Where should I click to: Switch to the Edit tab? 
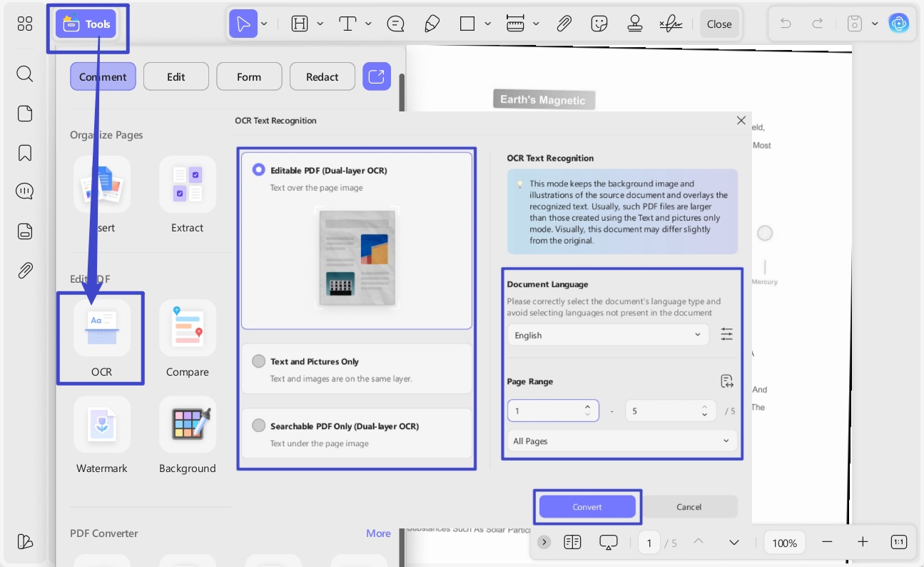coord(176,76)
